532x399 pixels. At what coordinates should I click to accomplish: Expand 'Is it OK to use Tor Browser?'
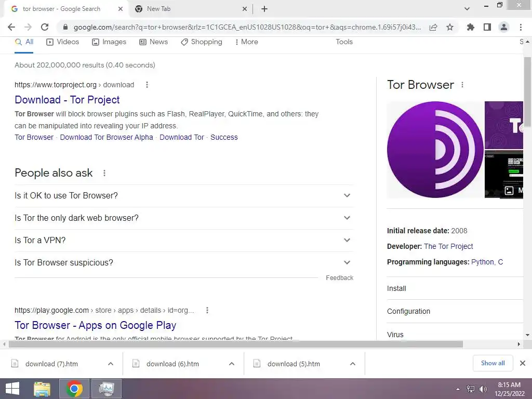click(x=184, y=196)
